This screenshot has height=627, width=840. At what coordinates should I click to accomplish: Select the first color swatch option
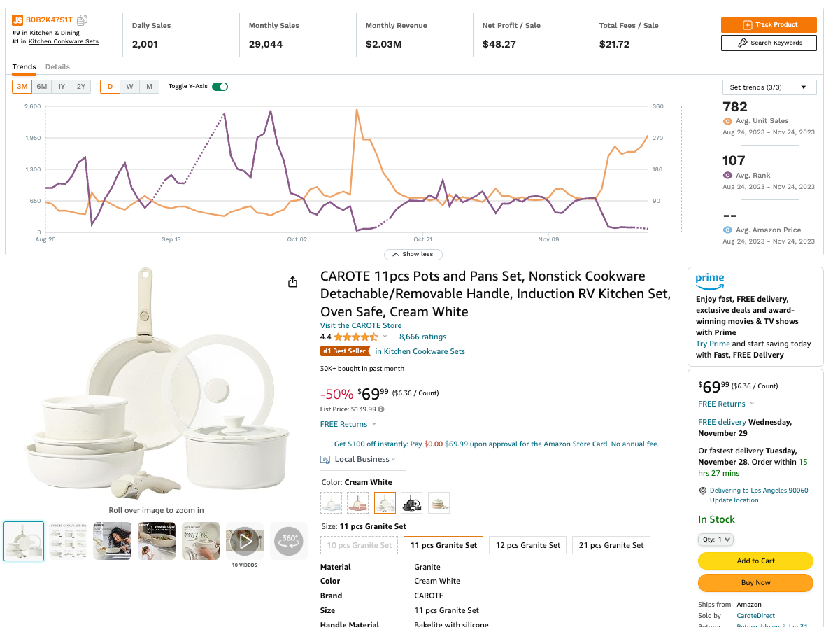coord(331,502)
